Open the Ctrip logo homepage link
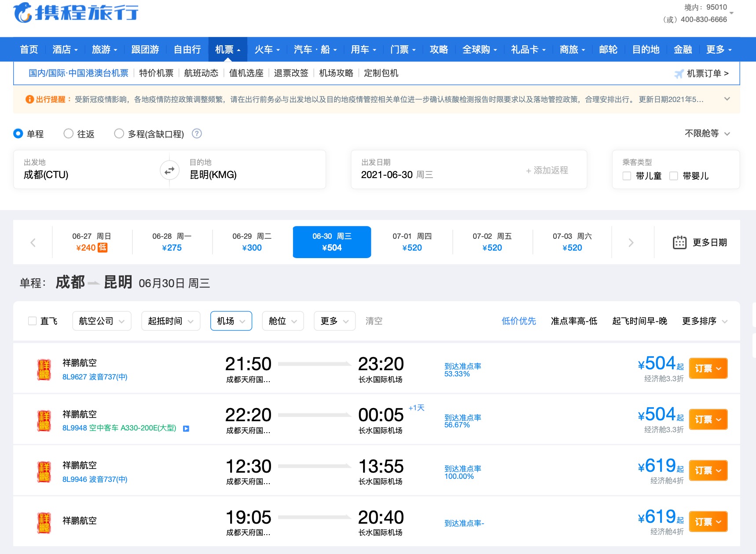 pos(76,12)
